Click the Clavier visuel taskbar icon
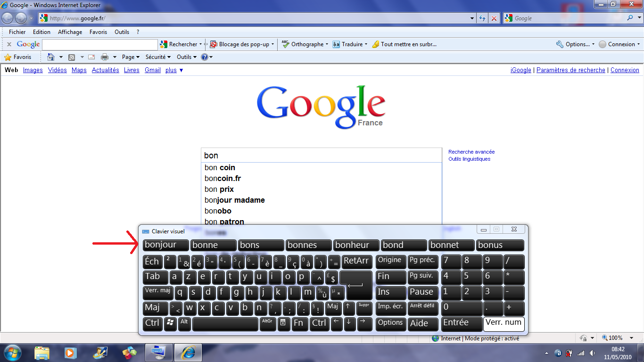Image resolution: width=644 pixels, height=362 pixels. point(159,352)
